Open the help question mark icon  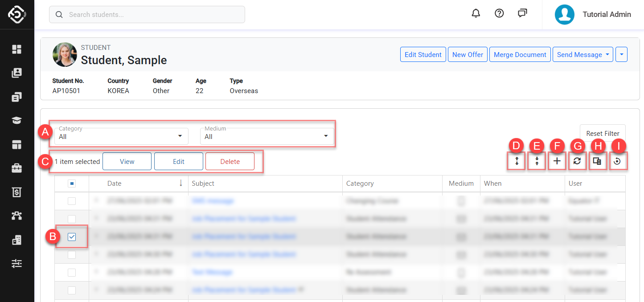pyautogui.click(x=499, y=13)
